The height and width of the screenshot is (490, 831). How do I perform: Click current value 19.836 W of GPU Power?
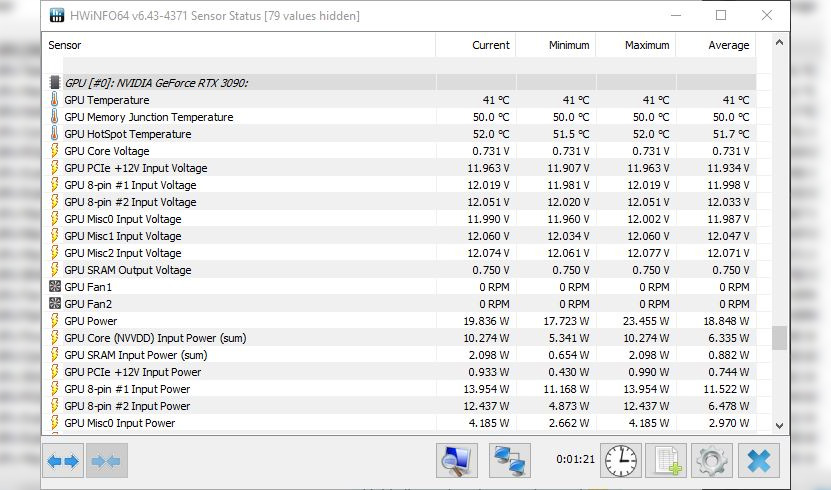486,321
